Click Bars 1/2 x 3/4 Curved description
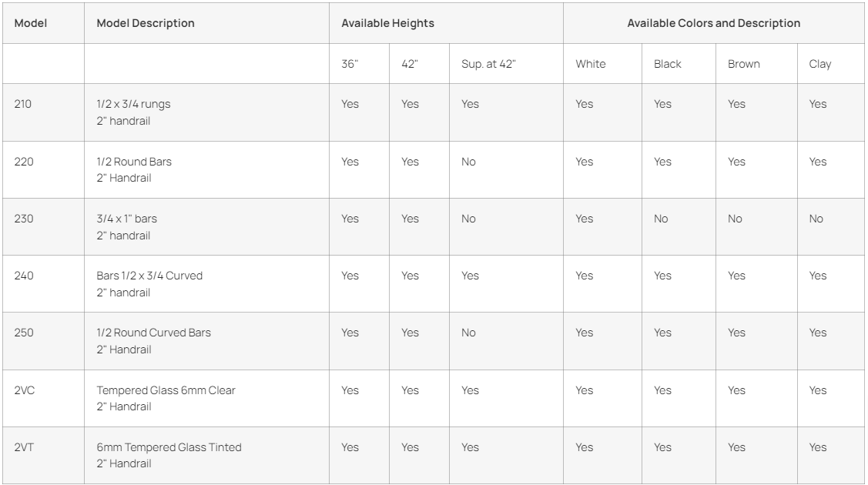 click(x=149, y=276)
